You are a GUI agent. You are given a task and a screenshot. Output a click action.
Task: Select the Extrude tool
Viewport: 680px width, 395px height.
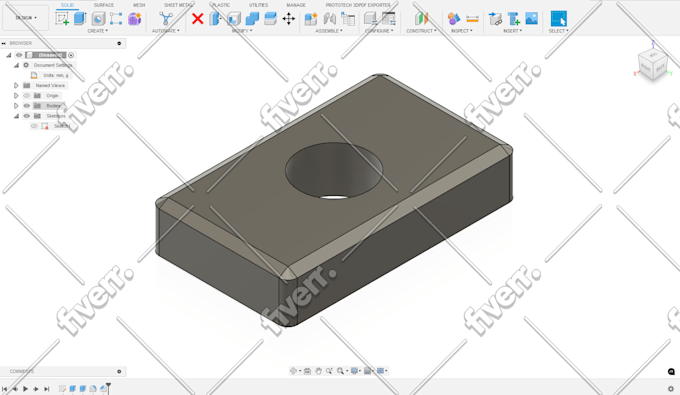80,19
